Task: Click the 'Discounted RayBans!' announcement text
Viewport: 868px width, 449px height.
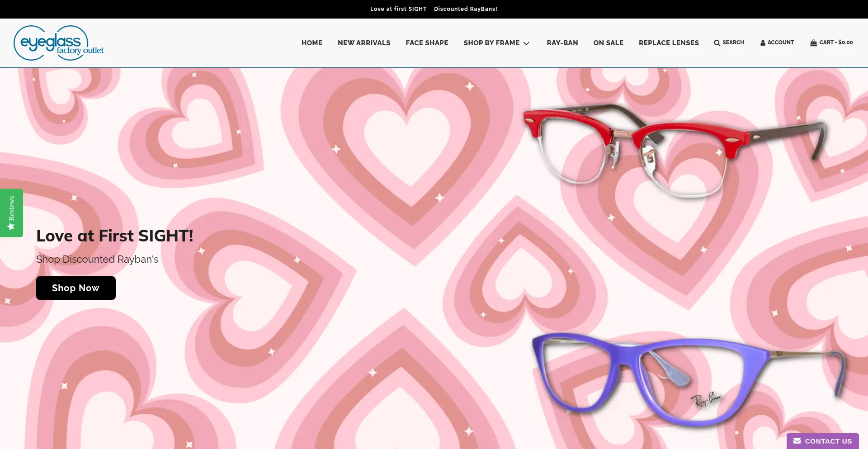Action: tap(466, 9)
